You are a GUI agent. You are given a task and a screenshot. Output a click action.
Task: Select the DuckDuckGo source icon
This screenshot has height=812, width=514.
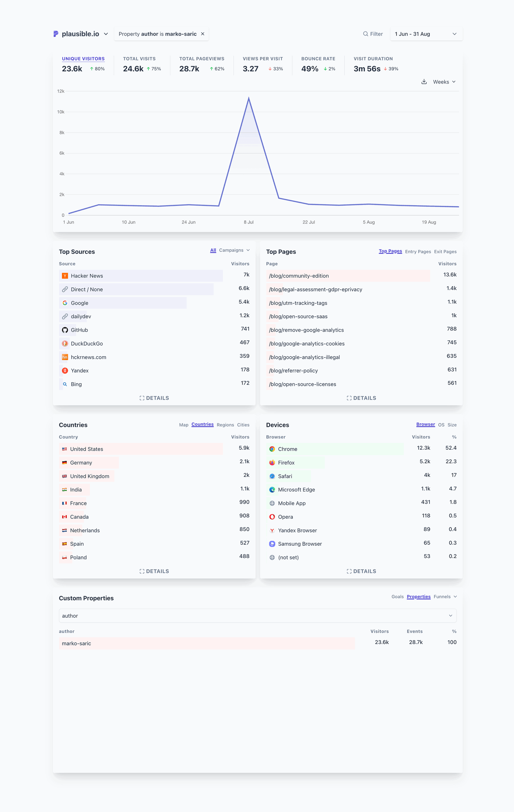click(x=65, y=343)
